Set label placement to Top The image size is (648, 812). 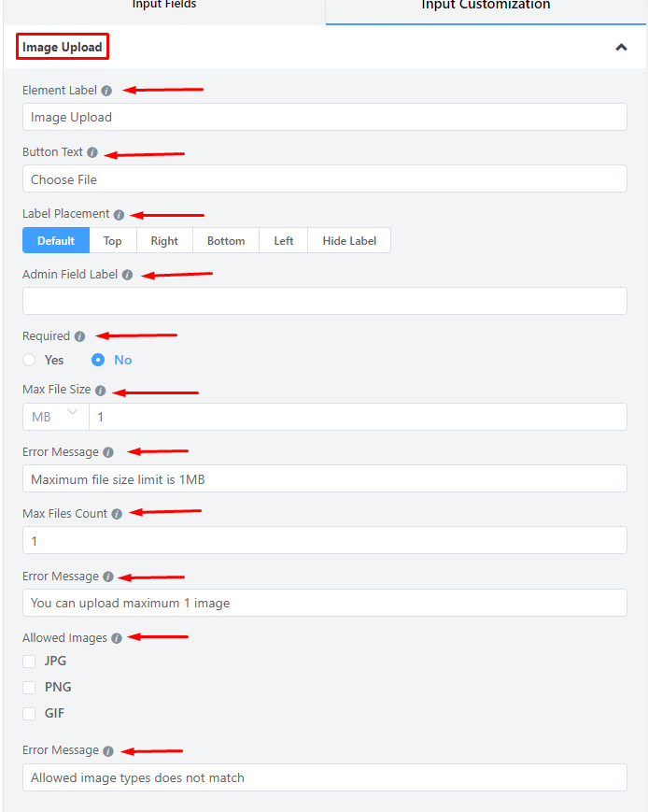point(113,241)
